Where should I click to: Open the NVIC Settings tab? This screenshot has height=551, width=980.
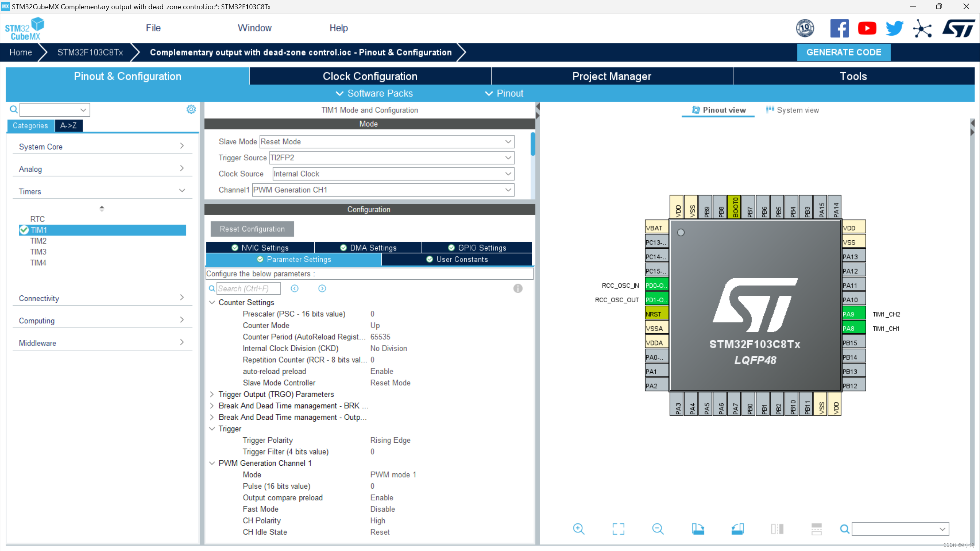click(260, 248)
